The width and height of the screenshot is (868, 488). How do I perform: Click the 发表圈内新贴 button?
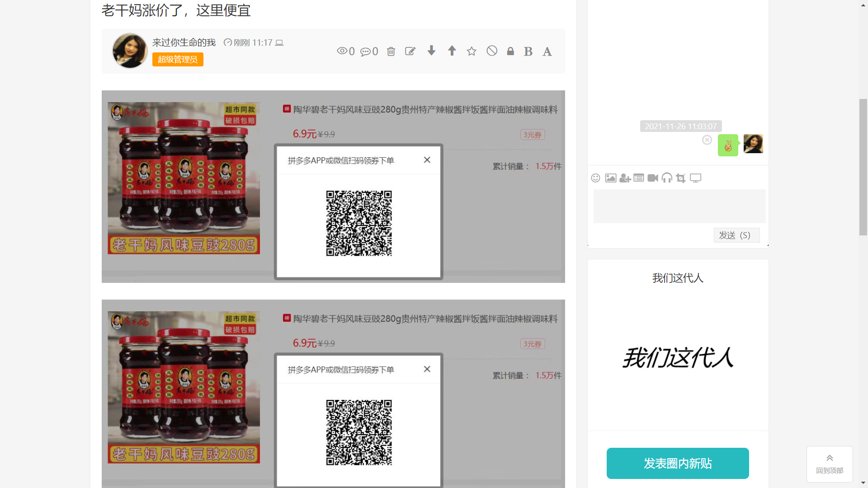(677, 463)
